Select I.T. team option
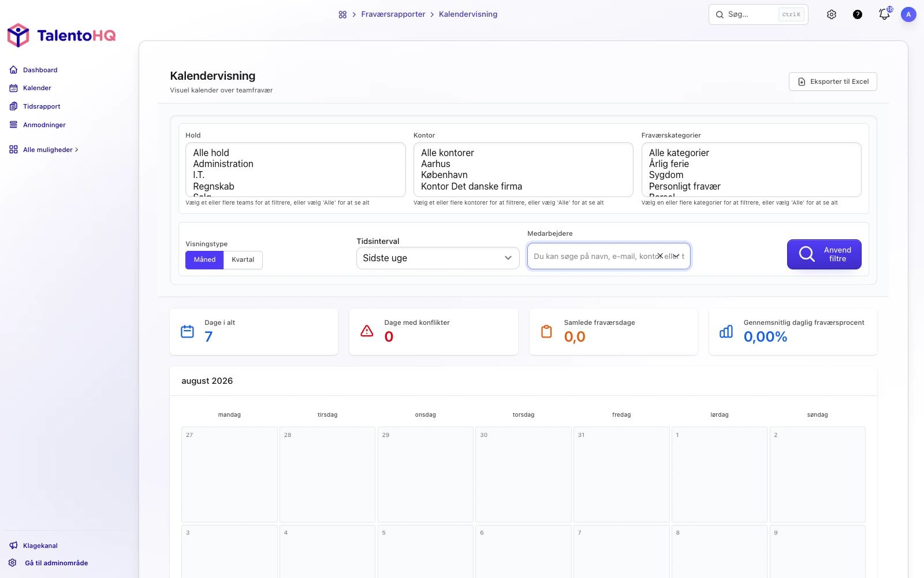This screenshot has width=924, height=578. tap(296, 175)
